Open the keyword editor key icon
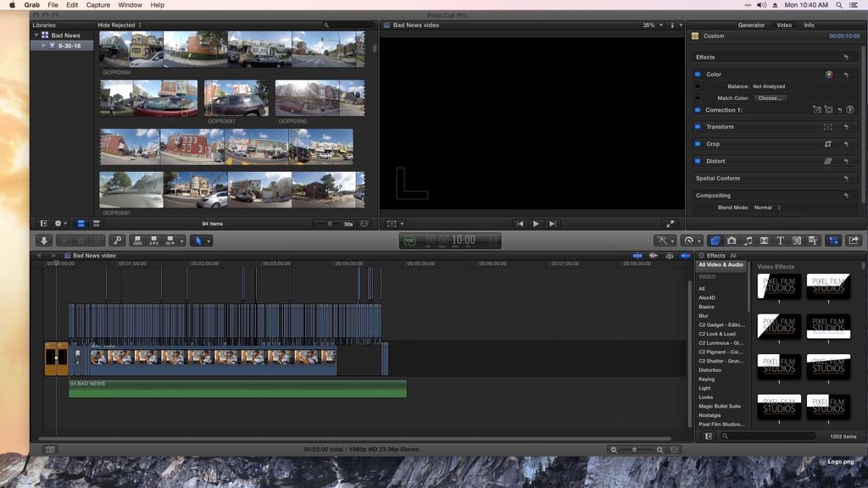Viewport: 868px width, 488px height. tap(117, 241)
